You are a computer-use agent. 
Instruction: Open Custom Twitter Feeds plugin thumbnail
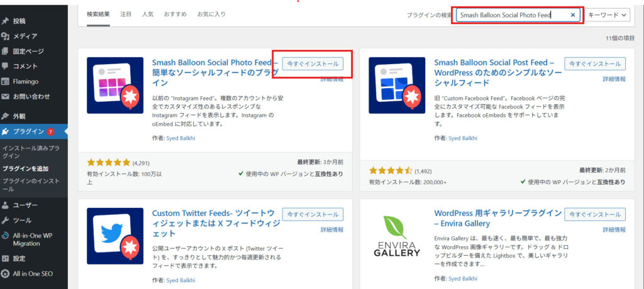pyautogui.click(x=115, y=236)
